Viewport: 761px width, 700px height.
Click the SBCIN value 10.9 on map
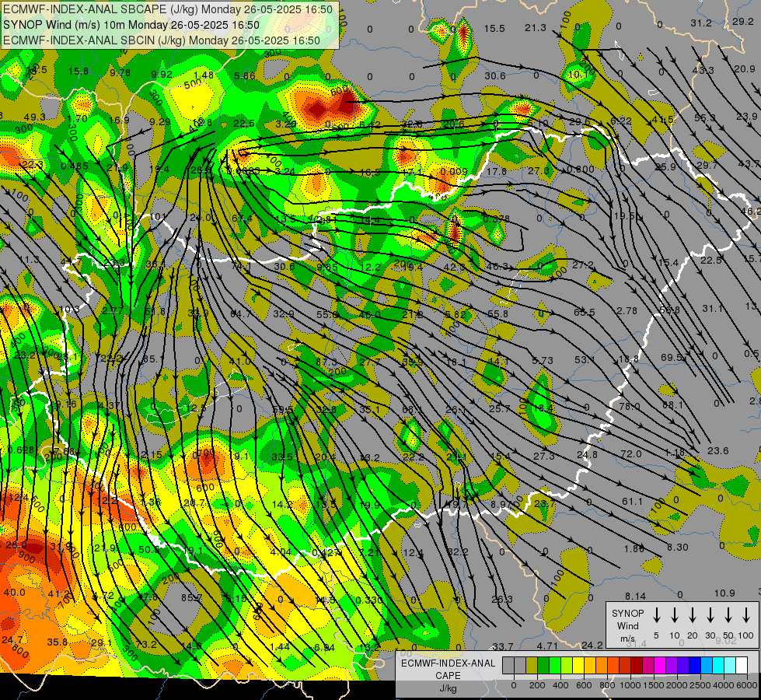pyautogui.click(x=724, y=593)
